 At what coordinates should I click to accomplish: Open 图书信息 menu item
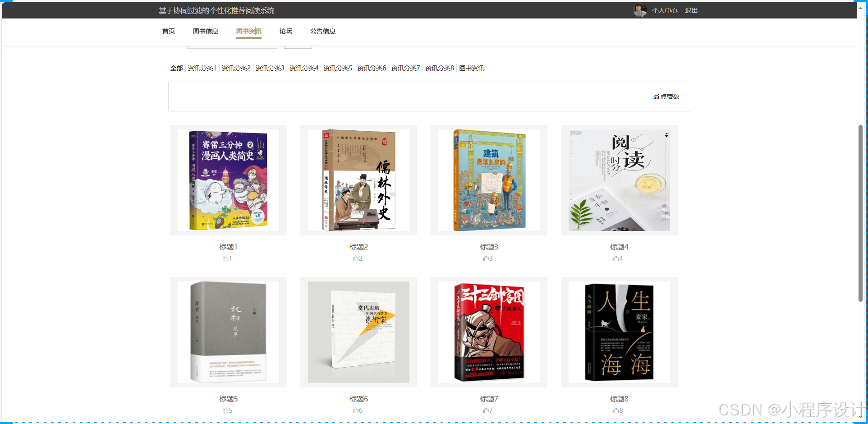click(206, 31)
